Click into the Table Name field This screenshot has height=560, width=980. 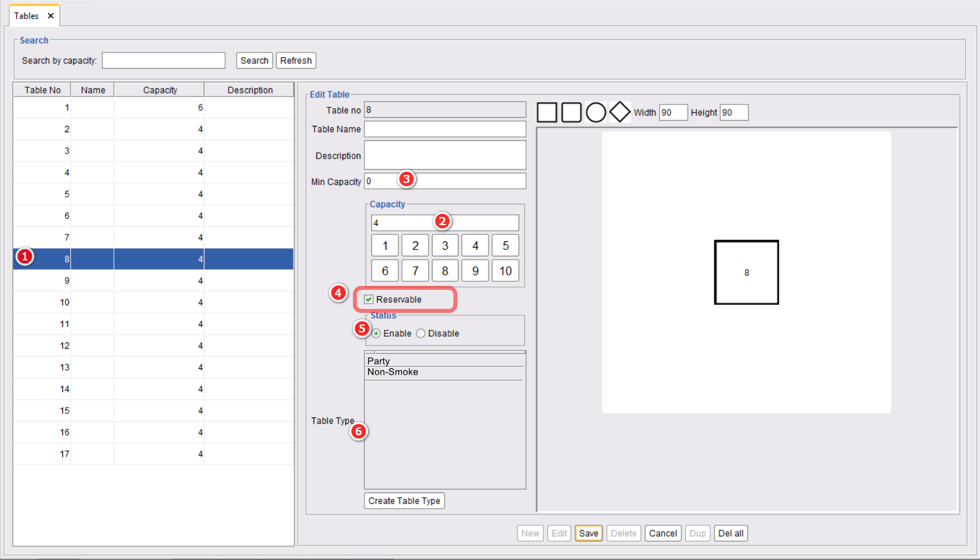click(445, 129)
